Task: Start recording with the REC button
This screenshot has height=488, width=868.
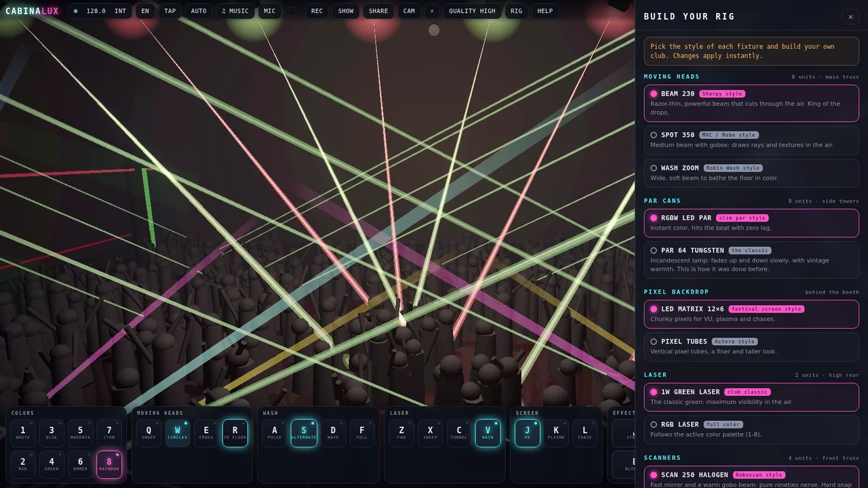Action: [317, 11]
